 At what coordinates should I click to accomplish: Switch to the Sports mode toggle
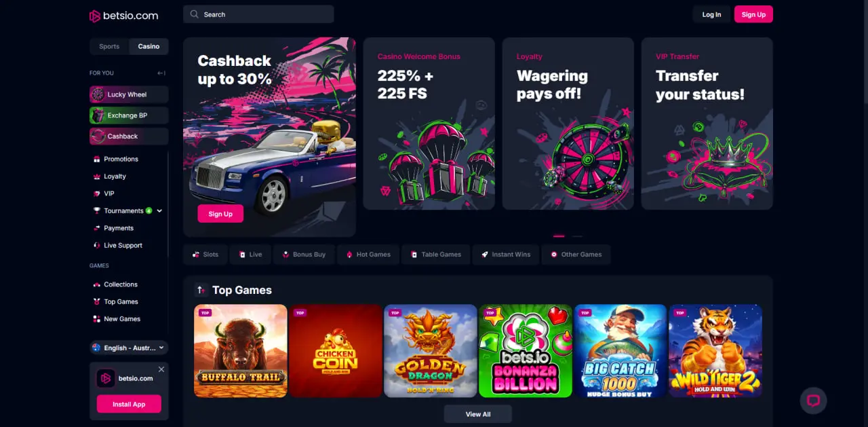pyautogui.click(x=109, y=46)
